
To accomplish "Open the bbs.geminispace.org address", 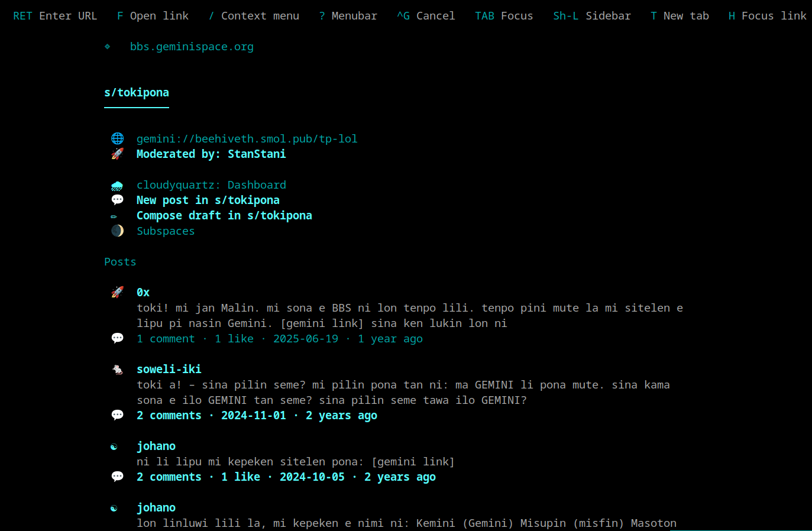I will (192, 47).
